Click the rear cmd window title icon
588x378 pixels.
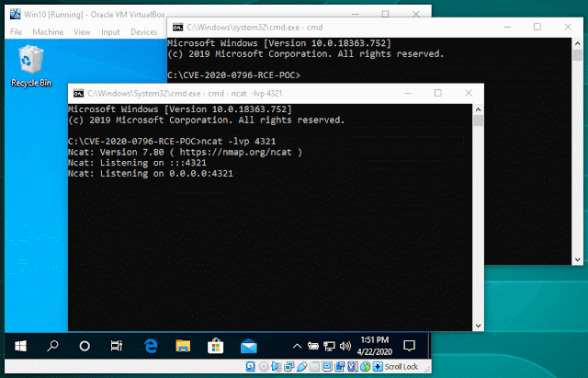point(177,27)
